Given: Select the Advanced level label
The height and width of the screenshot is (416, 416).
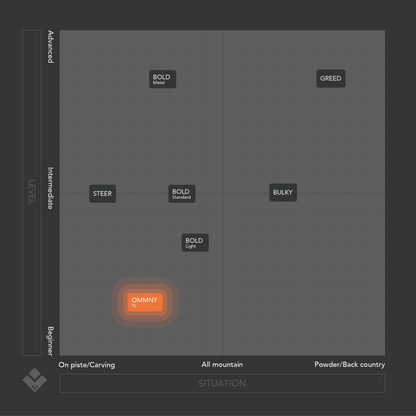Looking at the screenshot, I should tap(50, 47).
